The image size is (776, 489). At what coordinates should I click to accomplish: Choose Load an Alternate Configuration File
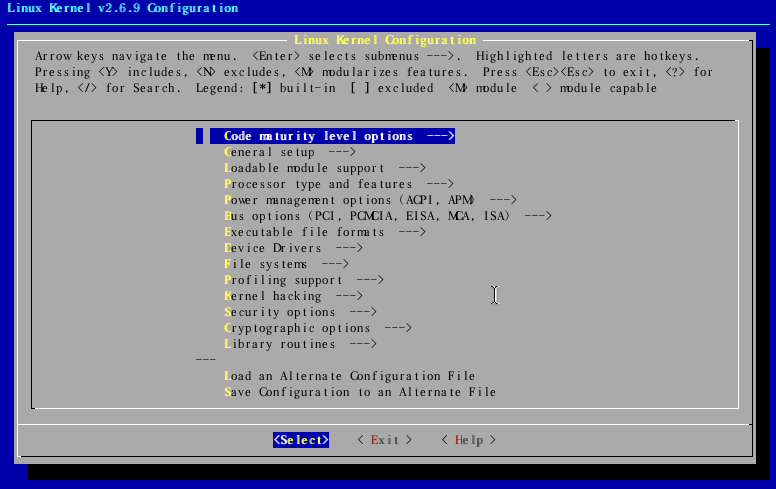(349, 376)
